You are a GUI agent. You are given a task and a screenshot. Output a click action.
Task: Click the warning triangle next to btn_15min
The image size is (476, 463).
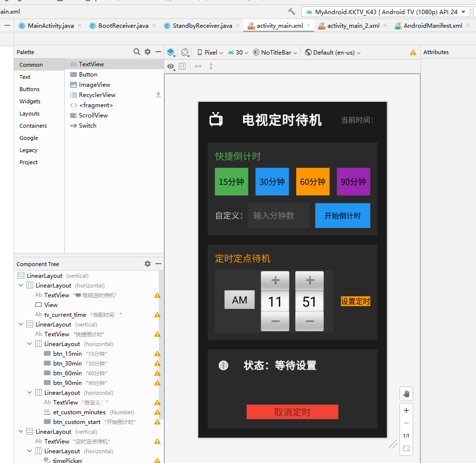click(157, 353)
